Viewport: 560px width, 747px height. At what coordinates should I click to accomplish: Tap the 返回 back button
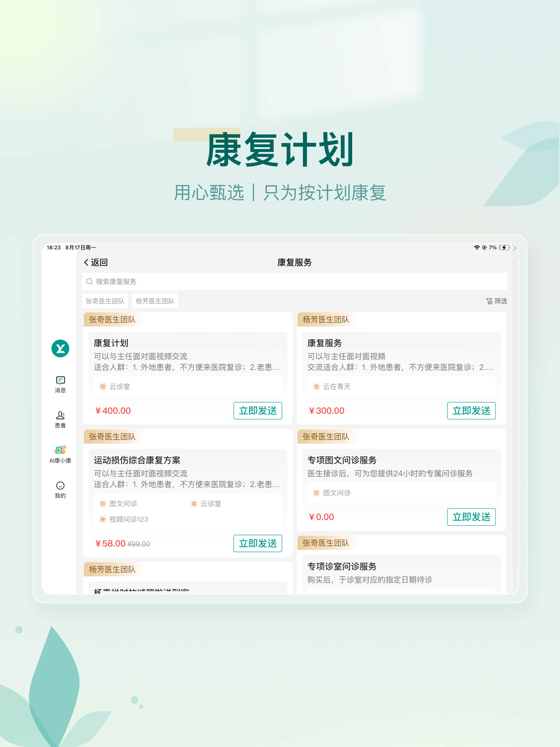click(x=96, y=262)
